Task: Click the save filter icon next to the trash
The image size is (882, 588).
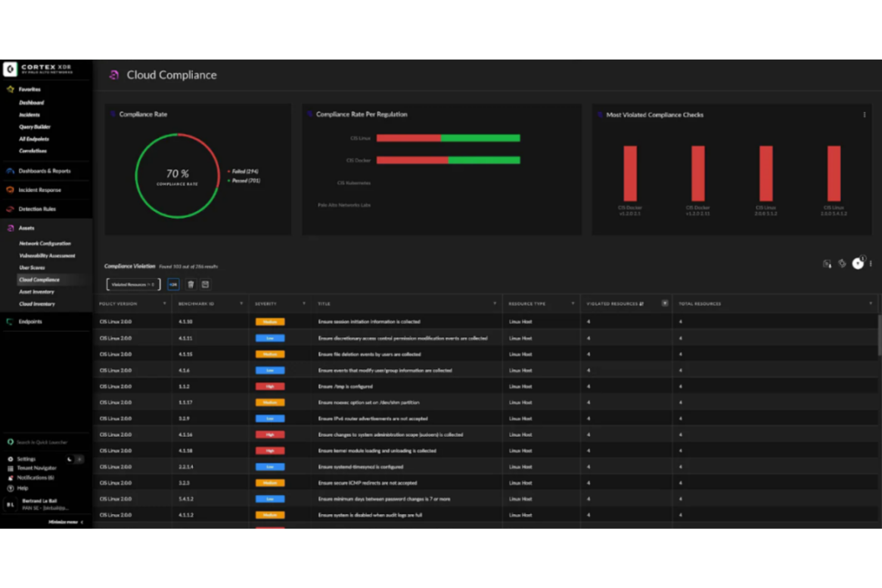Action: (x=205, y=284)
